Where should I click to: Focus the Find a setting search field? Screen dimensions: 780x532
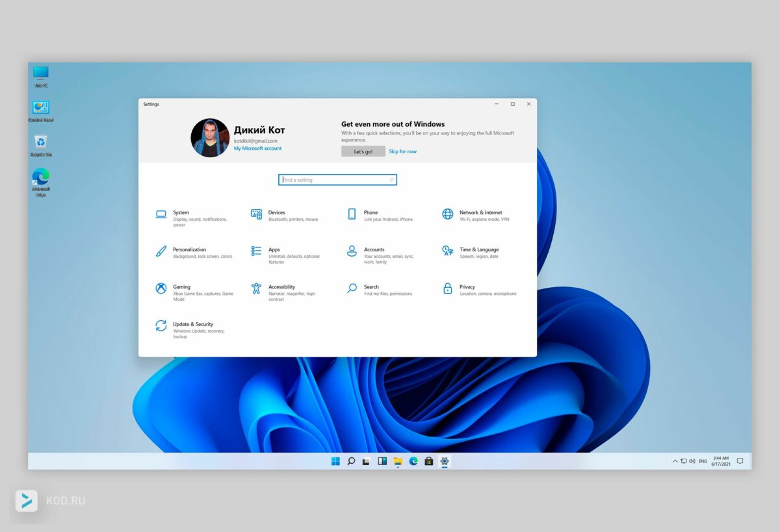click(x=337, y=180)
